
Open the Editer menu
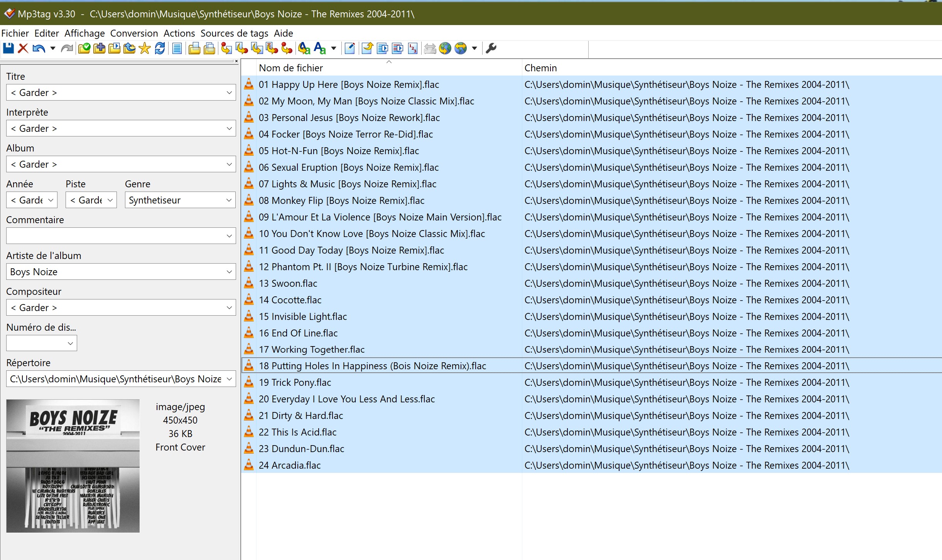tap(47, 33)
